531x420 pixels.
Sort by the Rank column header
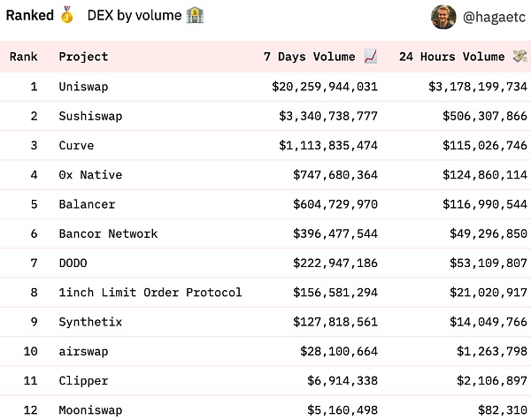coord(23,57)
